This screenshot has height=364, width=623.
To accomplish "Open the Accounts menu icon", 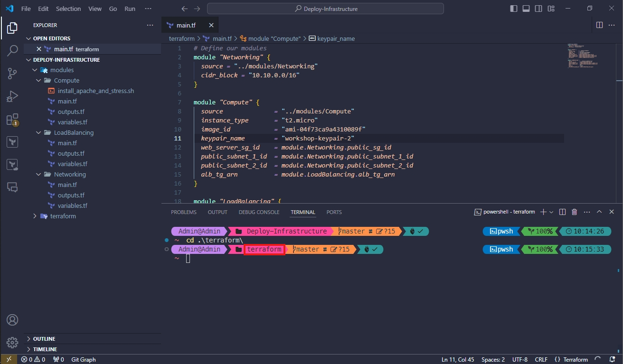I will [x=12, y=320].
